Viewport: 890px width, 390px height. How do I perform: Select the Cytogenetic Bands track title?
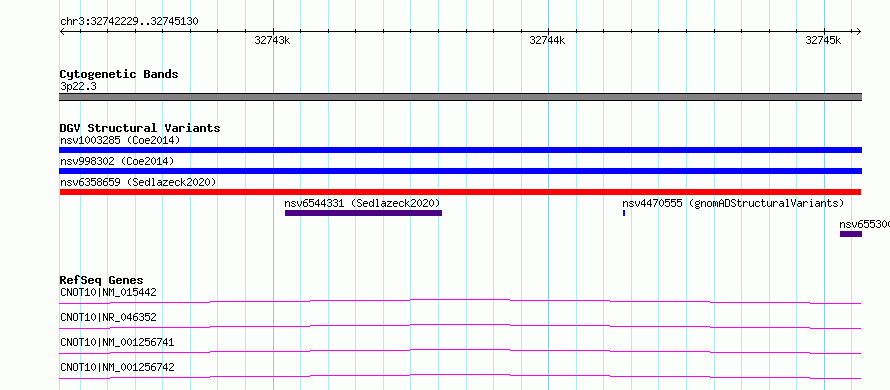(x=119, y=74)
